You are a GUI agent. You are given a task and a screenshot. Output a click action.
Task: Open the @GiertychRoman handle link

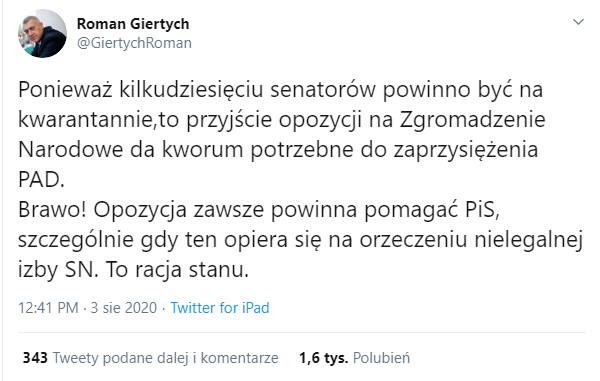(x=134, y=43)
